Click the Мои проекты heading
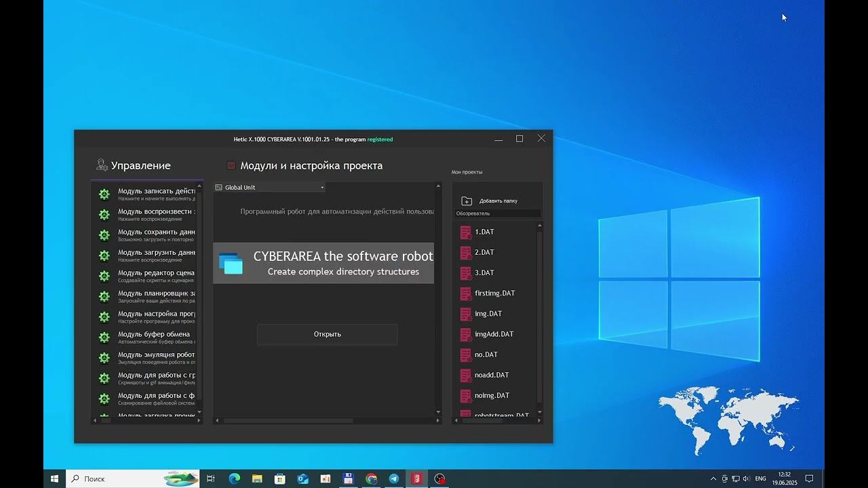Screen dimensions: 868x488 click(467, 172)
